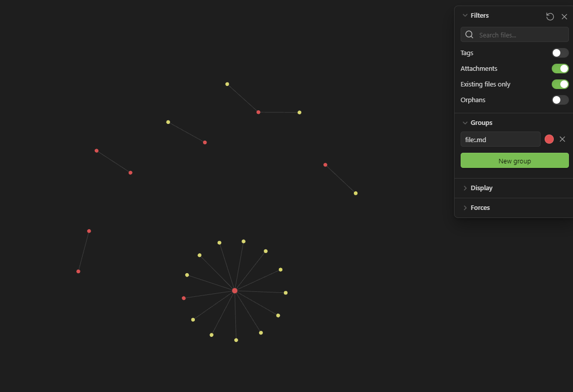
Task: Turn off Existing files only
Action: coord(560,84)
